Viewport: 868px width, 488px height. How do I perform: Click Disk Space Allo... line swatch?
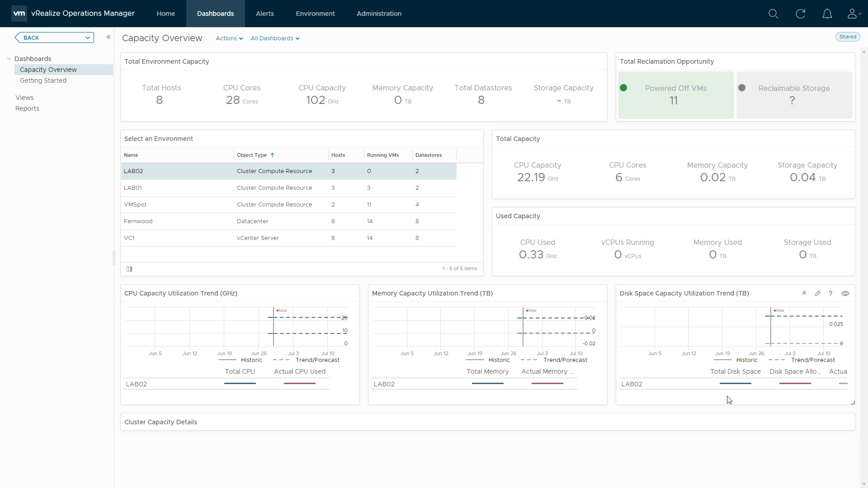point(795,384)
